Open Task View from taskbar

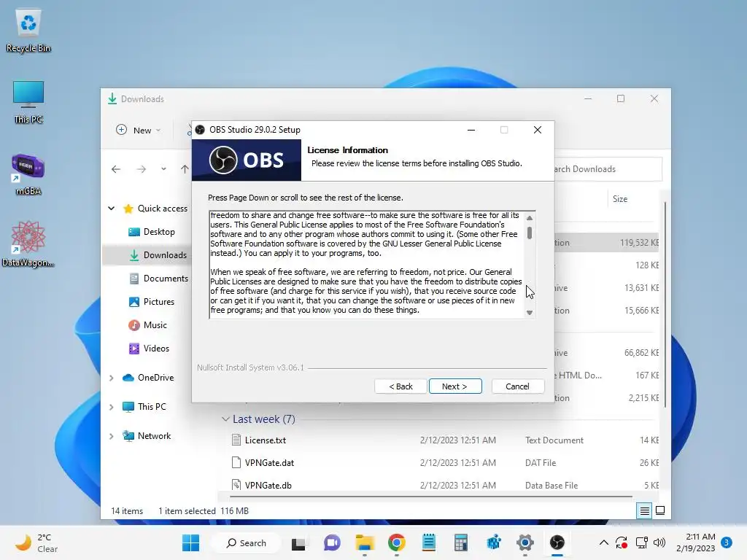298,542
